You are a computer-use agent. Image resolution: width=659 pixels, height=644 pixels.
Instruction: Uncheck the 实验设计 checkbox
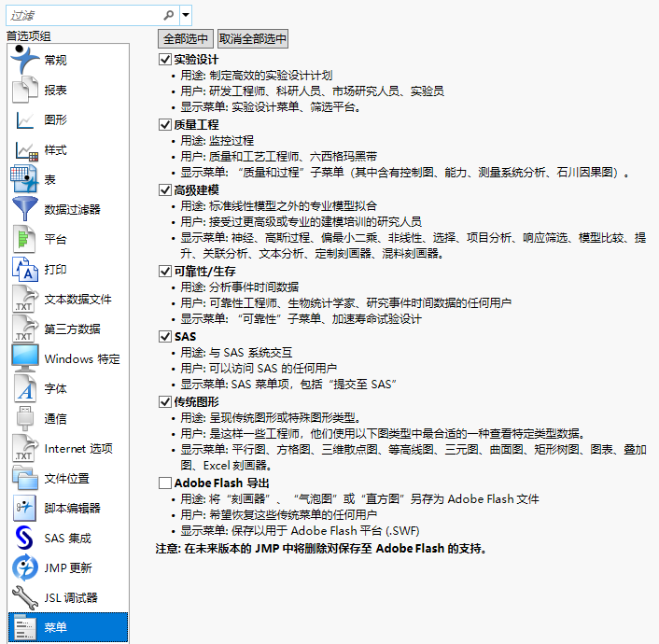pos(164,60)
